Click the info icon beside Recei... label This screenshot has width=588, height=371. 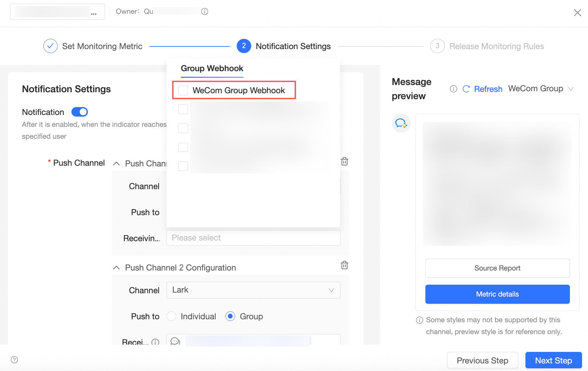pyautogui.click(x=155, y=342)
